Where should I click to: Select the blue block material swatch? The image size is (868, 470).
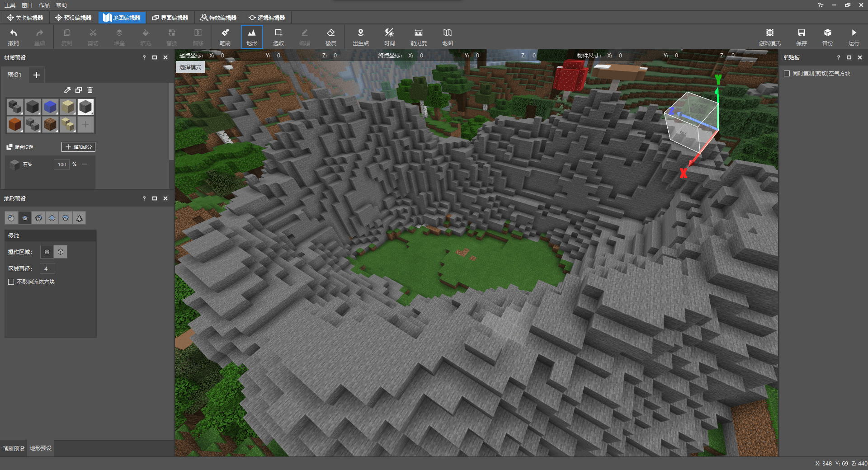(50, 107)
